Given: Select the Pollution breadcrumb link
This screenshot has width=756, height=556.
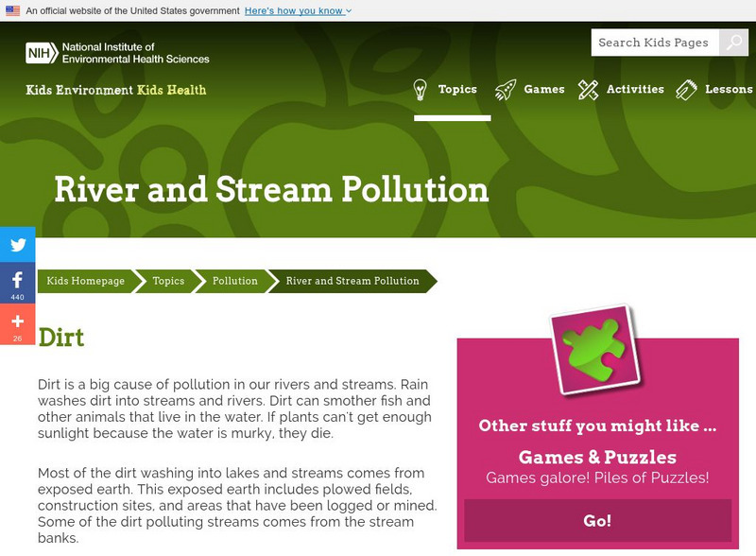Looking at the screenshot, I should click(234, 281).
